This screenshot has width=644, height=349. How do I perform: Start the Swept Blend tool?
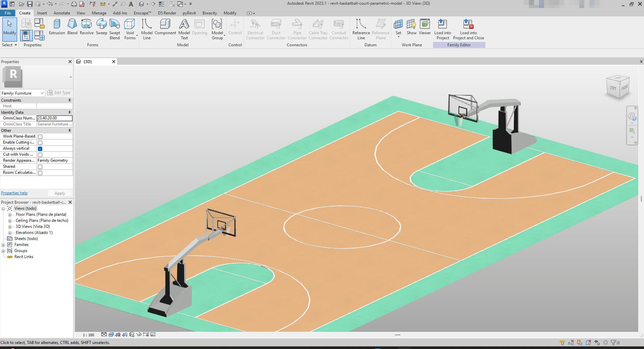point(114,29)
